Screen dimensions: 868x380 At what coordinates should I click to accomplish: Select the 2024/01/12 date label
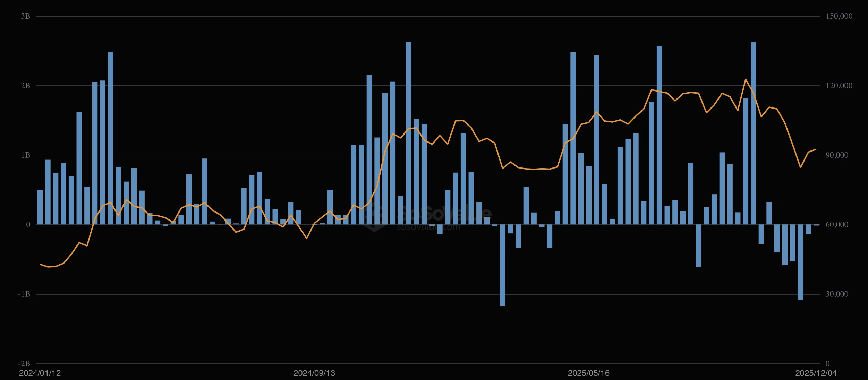click(40, 373)
